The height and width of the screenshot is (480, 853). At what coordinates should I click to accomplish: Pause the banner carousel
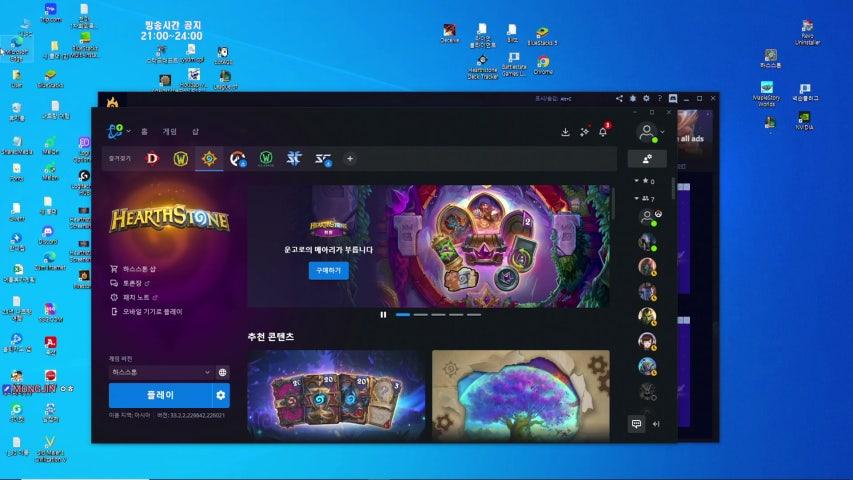(x=384, y=315)
